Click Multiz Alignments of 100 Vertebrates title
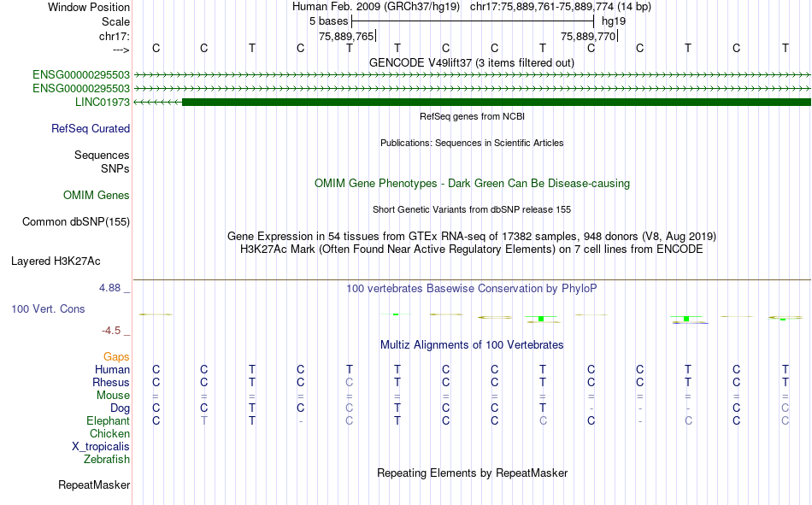This screenshot has width=812, height=505. tap(472, 345)
